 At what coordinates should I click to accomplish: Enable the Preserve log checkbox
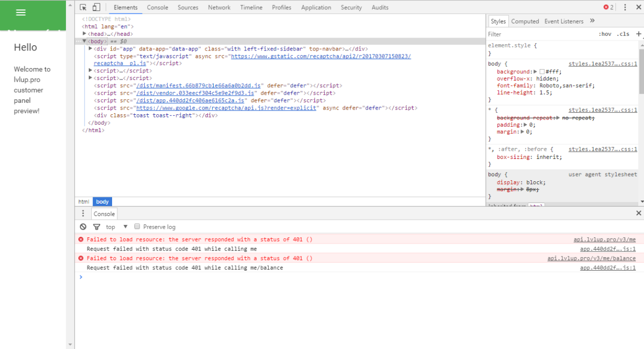click(138, 226)
